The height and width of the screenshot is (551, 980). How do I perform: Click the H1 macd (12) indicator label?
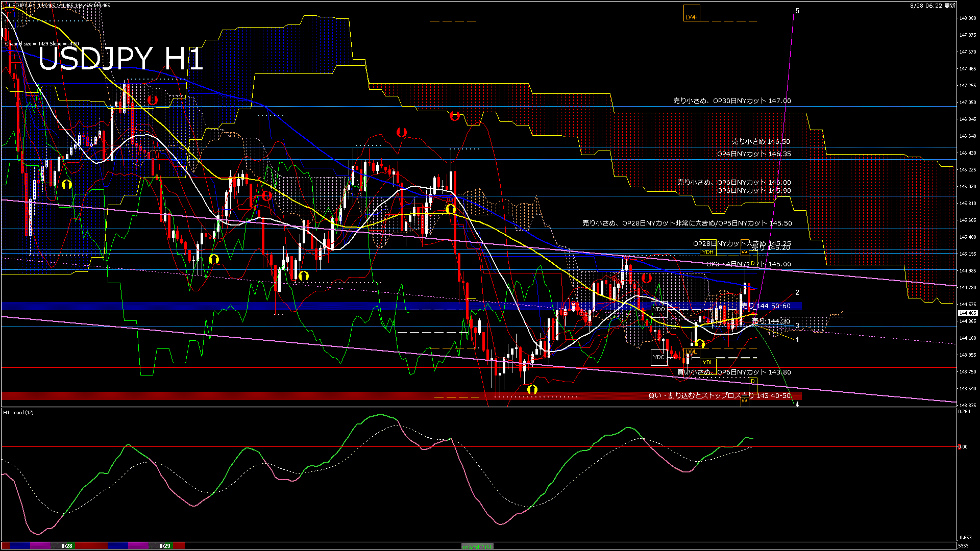coord(19,413)
